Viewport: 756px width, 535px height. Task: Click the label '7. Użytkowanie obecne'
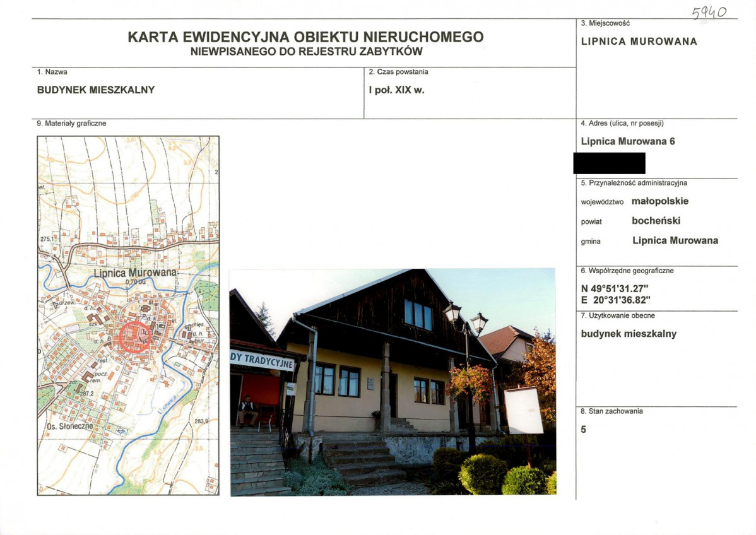618,315
